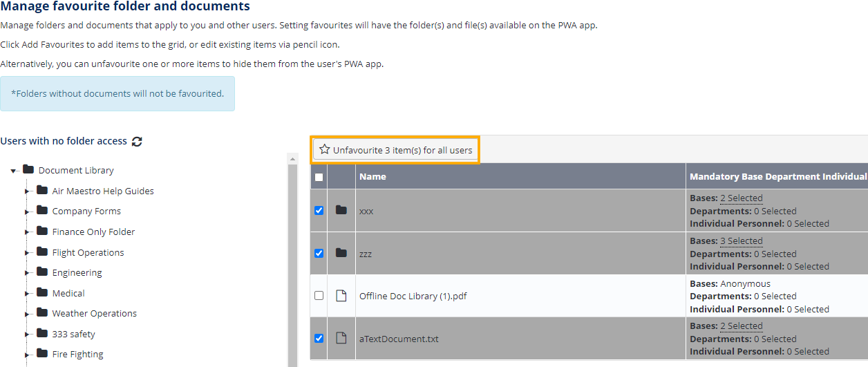Click the xxx row folder icon
The image size is (868, 367).
pyautogui.click(x=341, y=210)
